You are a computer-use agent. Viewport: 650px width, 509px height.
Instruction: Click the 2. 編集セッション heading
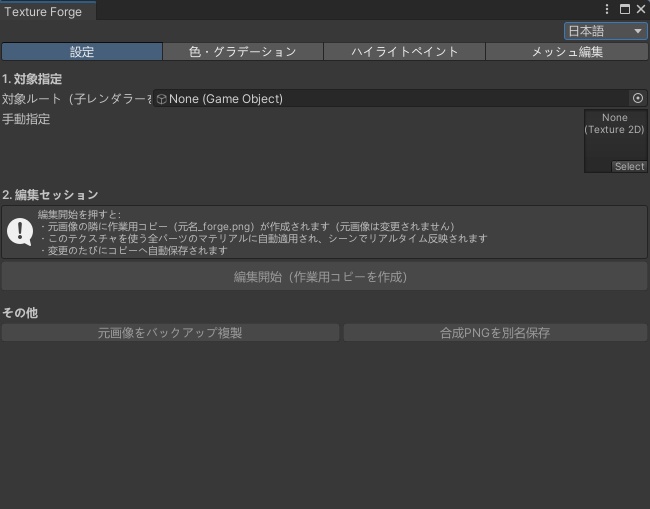(50, 195)
